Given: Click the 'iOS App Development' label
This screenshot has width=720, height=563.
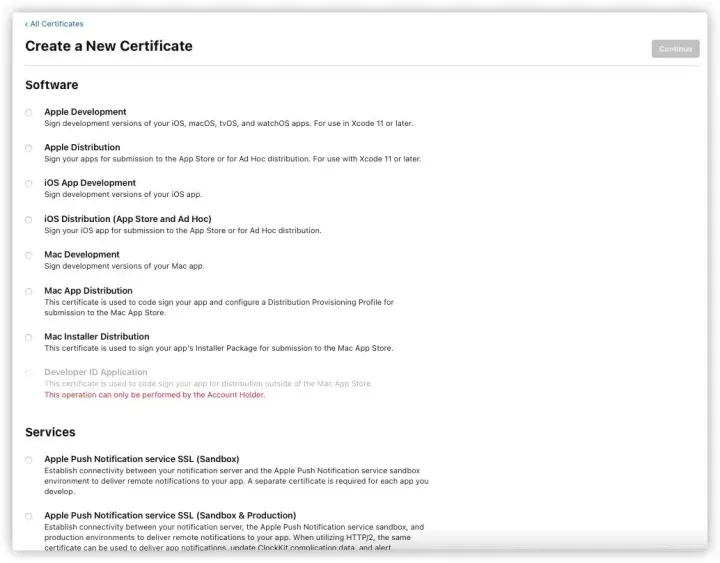Looking at the screenshot, I should tap(90, 183).
